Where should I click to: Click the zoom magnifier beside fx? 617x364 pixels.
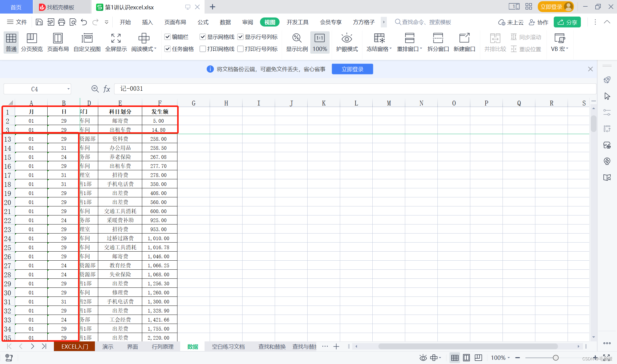pos(95,89)
